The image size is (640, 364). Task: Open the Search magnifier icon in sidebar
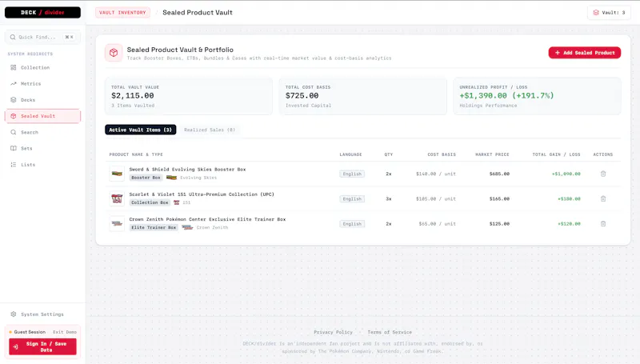point(14,132)
